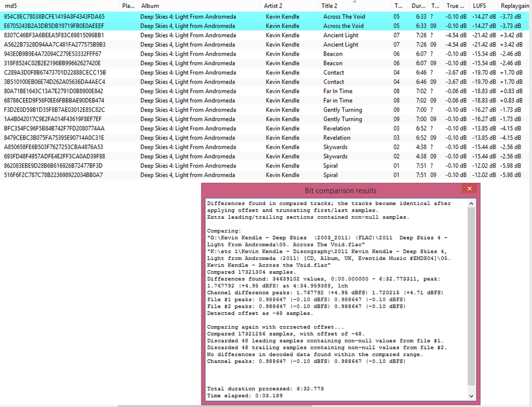Click up arrow of results dialog scrollbar
This screenshot has width=532, height=407.
[x=471, y=203]
